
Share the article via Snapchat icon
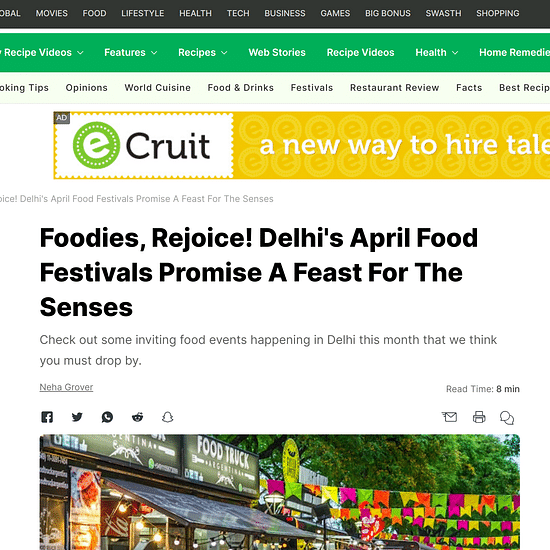pos(168,417)
